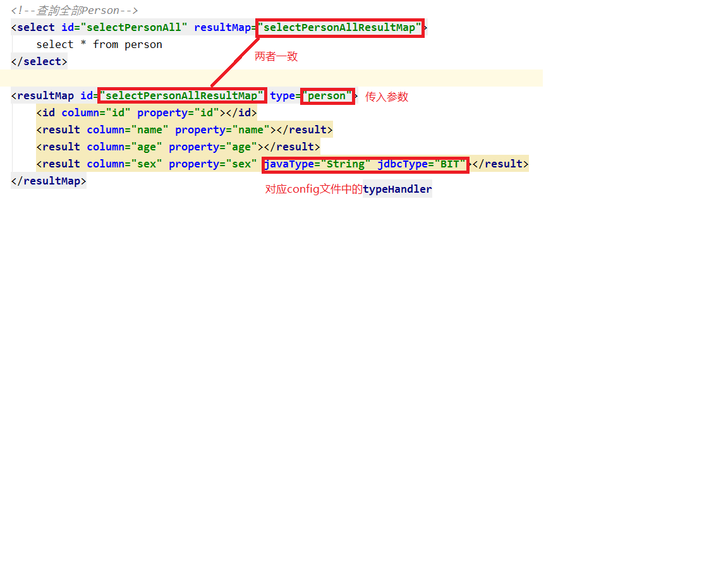The height and width of the screenshot is (568, 728).
Task: Click the closing </select> tag
Action: point(39,61)
